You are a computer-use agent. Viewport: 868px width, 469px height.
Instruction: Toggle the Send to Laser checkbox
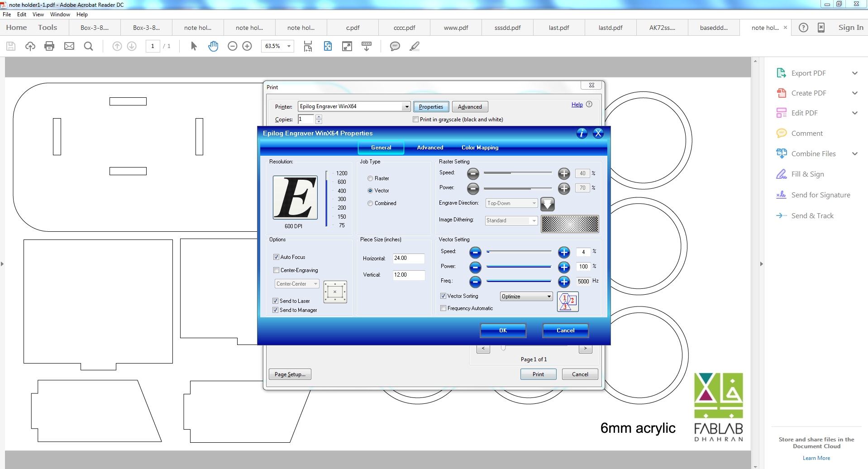pos(275,301)
